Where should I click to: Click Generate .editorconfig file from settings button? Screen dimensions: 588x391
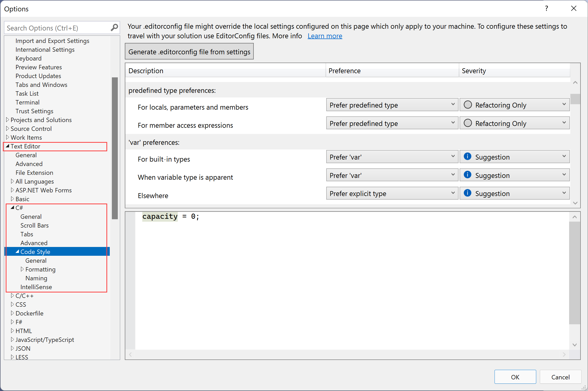pos(189,52)
